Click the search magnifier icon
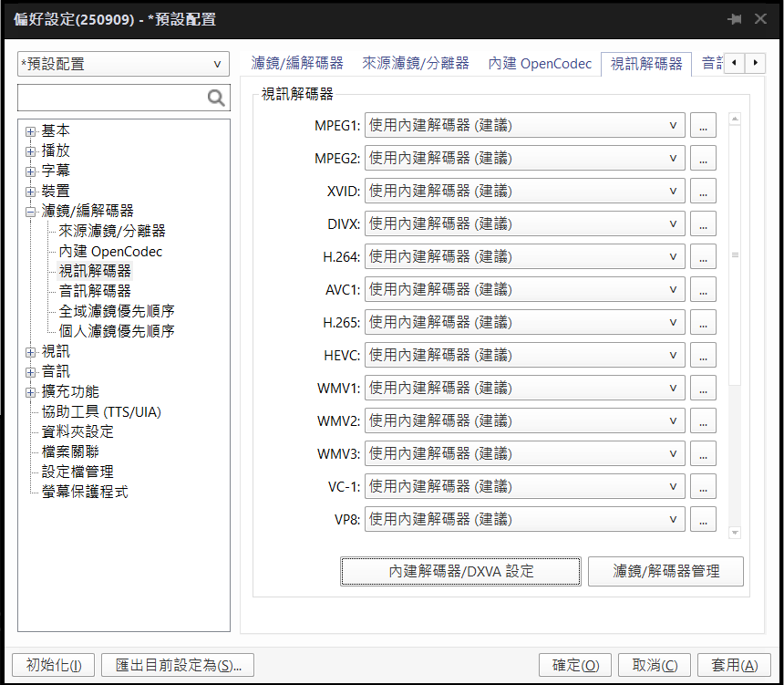The image size is (784, 685). click(216, 99)
